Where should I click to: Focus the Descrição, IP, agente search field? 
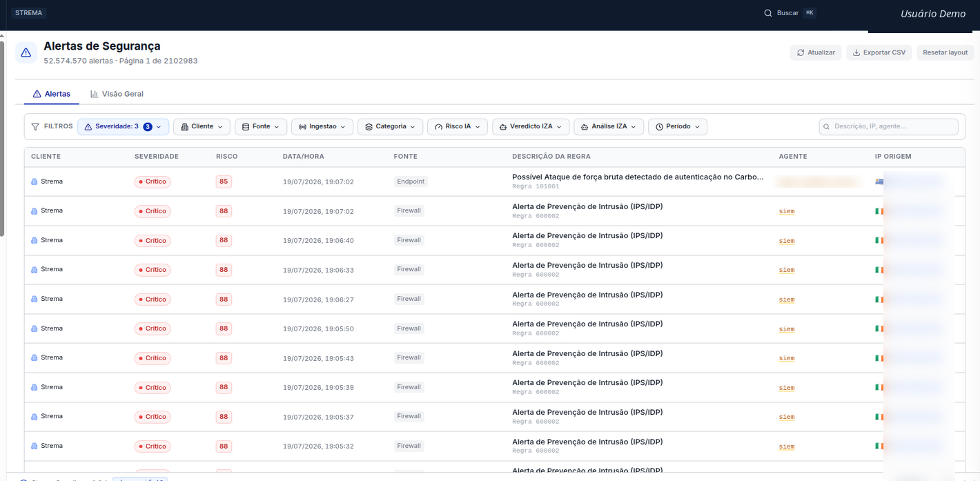(x=888, y=127)
